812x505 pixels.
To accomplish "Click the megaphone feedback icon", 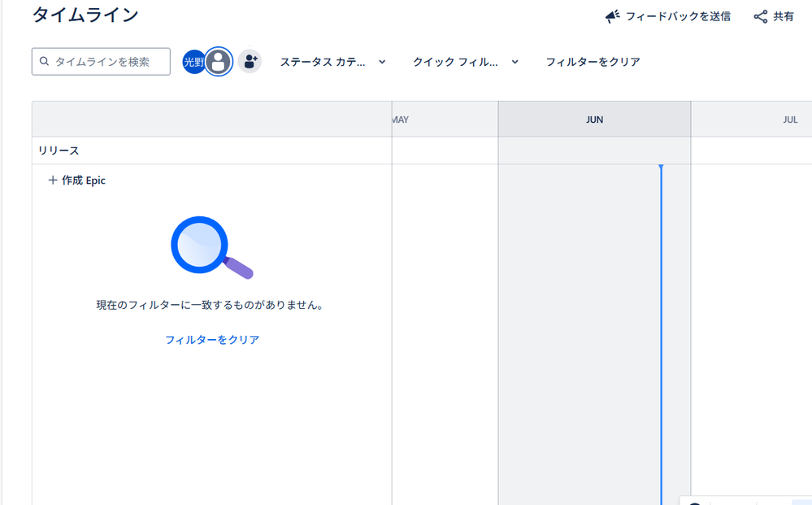I will pos(611,15).
